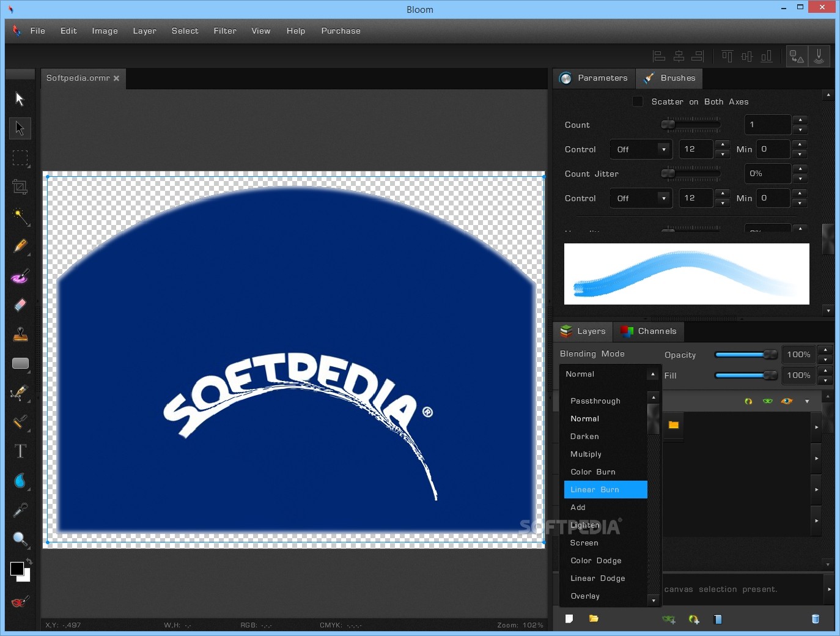Select the Clone Stamp tool
The width and height of the screenshot is (840, 636).
20,335
